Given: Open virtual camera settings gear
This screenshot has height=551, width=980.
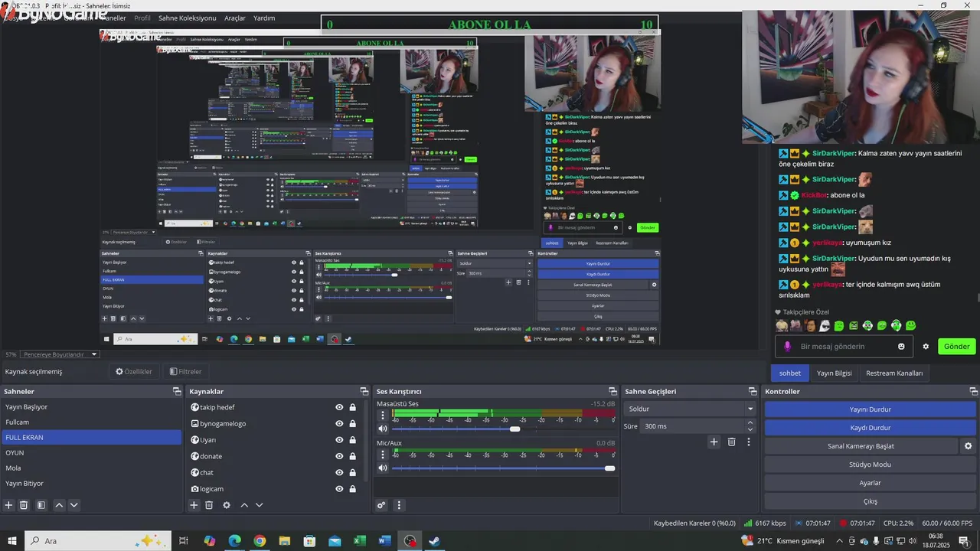Looking at the screenshot, I should click(968, 446).
